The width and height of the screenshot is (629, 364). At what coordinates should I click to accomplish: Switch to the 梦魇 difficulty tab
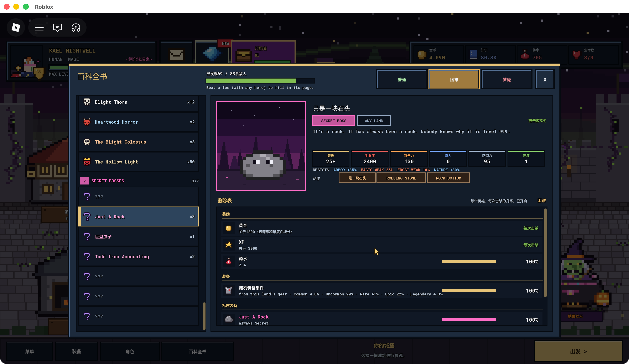pos(507,80)
